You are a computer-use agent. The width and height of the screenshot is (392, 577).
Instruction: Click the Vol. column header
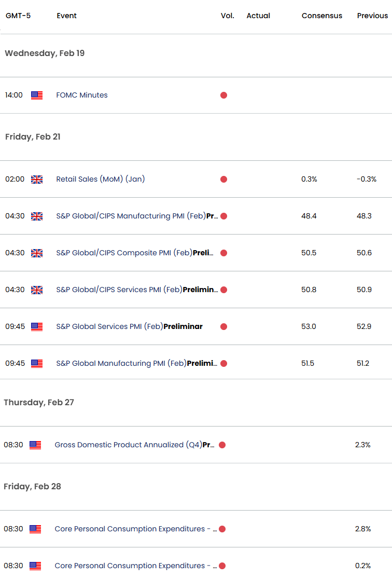227,16
